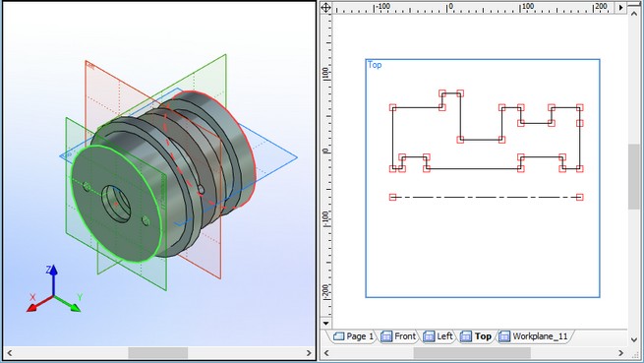
Task: Click the 3D view's horizontal scrollbar thumb
Action: [x=157, y=353]
